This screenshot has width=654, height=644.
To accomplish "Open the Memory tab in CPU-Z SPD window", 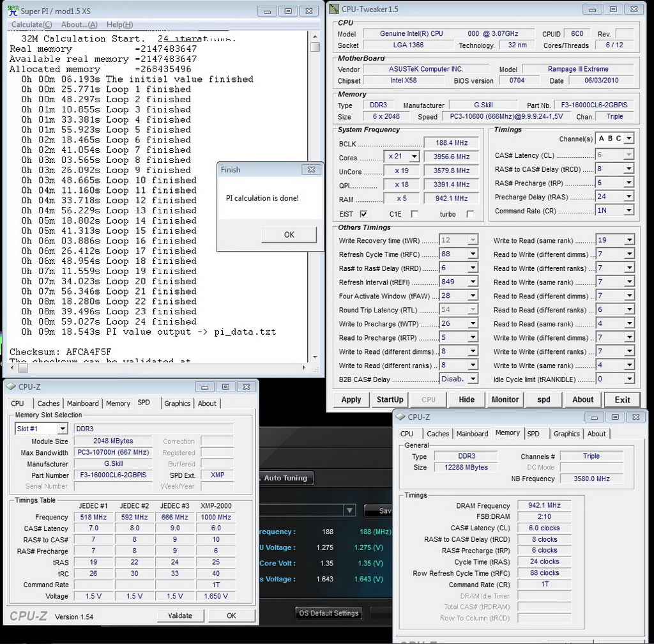I will 118,403.
